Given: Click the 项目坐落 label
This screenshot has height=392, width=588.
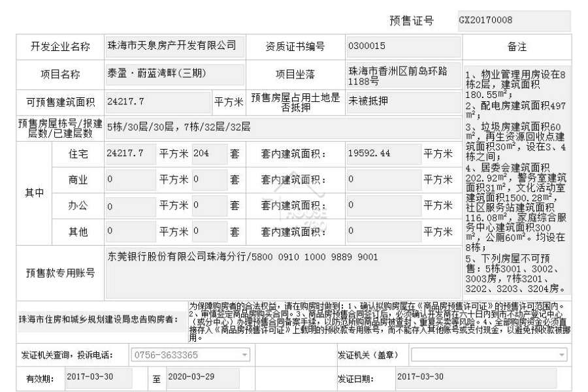Looking at the screenshot, I should [x=295, y=74].
